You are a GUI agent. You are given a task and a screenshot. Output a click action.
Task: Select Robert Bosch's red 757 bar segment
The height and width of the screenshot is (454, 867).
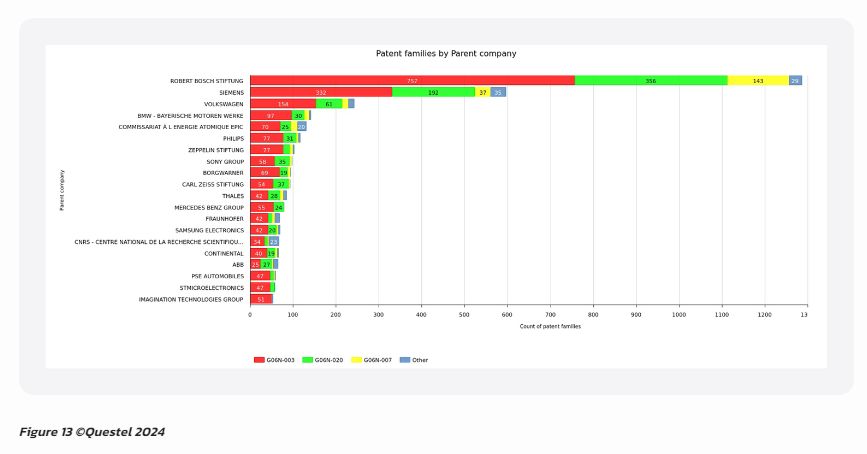(x=412, y=81)
